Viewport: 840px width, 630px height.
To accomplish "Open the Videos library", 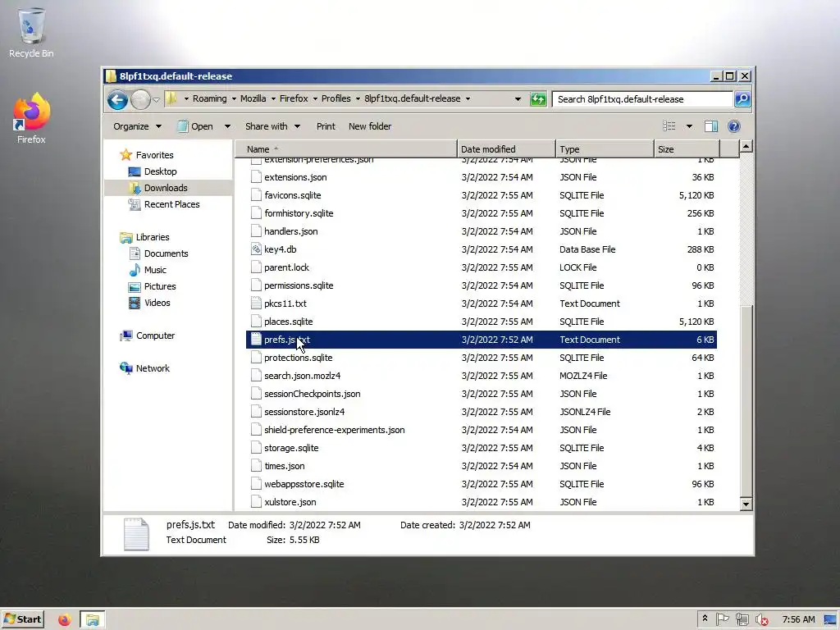I will (x=157, y=303).
